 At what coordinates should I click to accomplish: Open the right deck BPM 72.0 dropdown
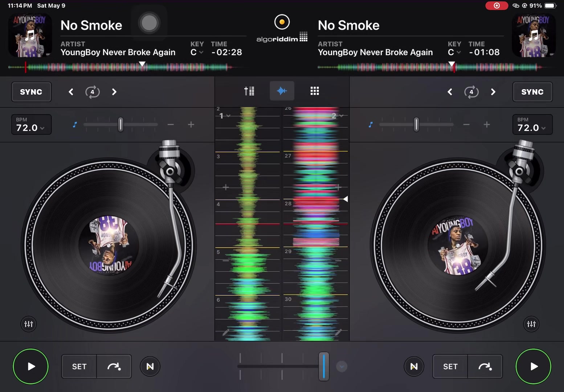tap(532, 124)
